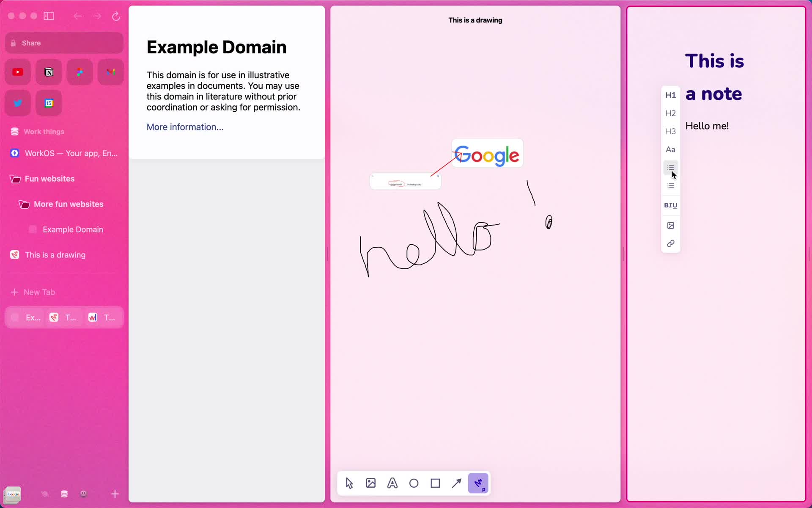Select the freehand drawing tool
The width and height of the screenshot is (812, 508).
479,483
